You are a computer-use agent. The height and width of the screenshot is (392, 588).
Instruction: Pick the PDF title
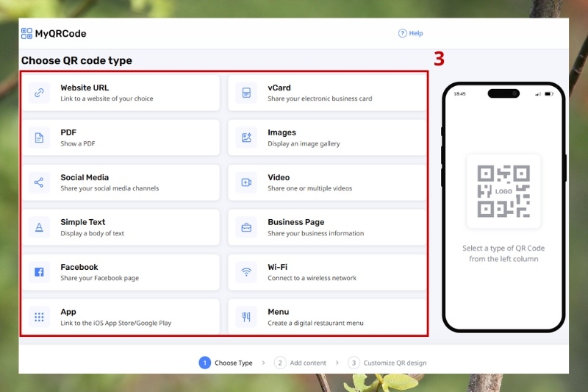(68, 132)
